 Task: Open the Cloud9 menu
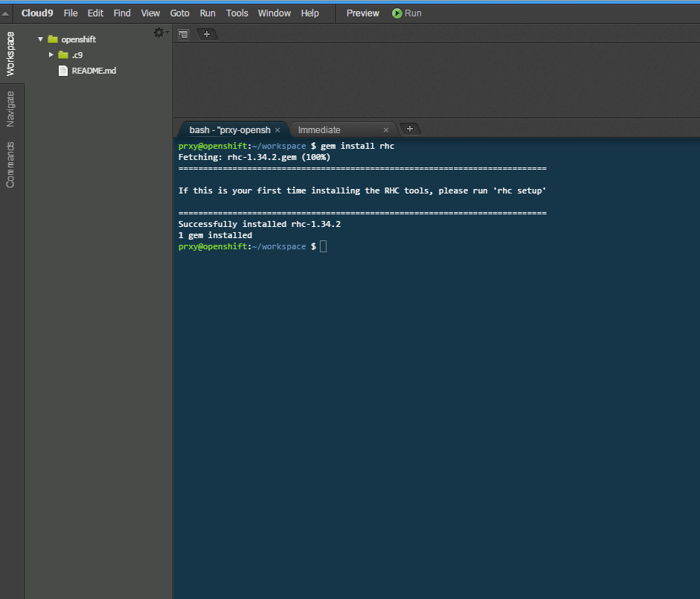(37, 13)
